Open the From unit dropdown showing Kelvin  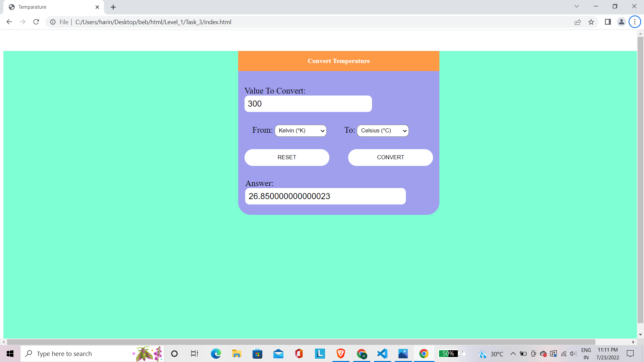tap(300, 131)
